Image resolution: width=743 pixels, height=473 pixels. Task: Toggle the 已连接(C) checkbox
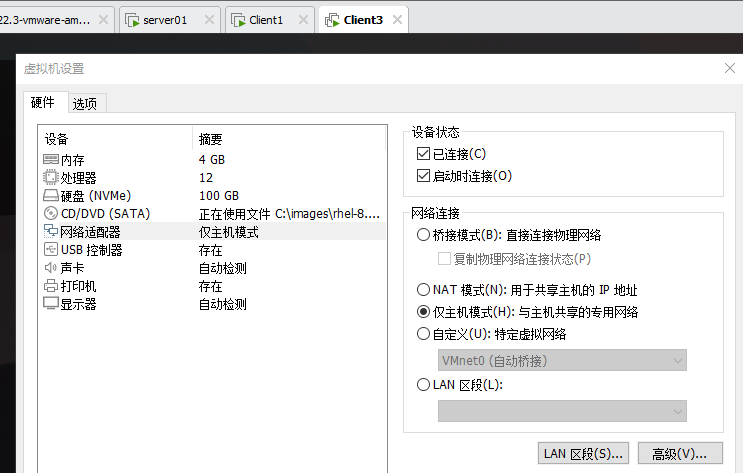tap(423, 154)
